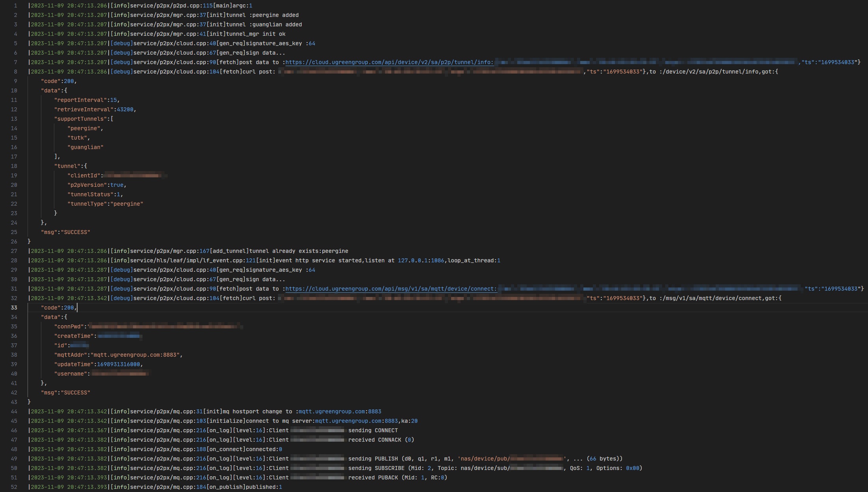Image resolution: width=868 pixels, height=492 pixels.
Task: Click the "received CONNACK (0)" log text
Action: (381, 440)
